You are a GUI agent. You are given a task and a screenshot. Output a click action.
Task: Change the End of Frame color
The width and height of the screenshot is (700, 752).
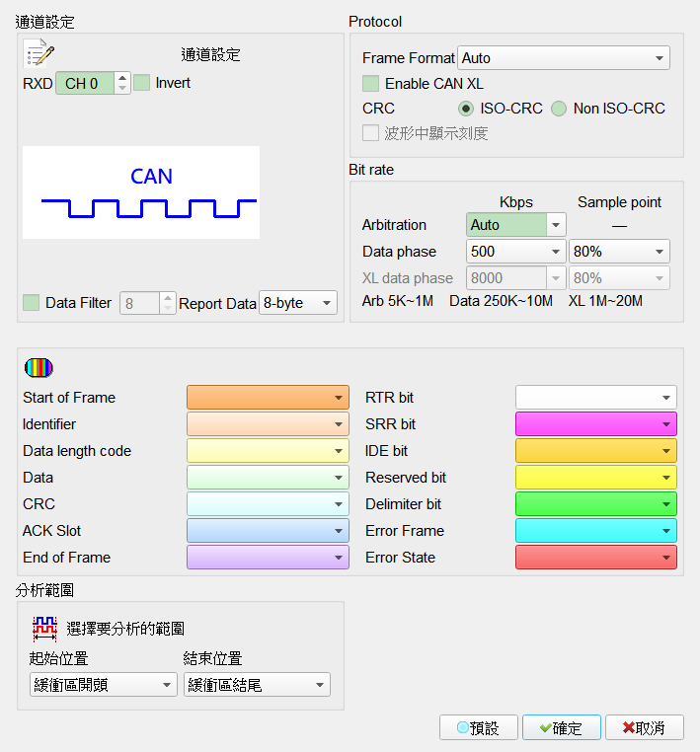click(268, 558)
